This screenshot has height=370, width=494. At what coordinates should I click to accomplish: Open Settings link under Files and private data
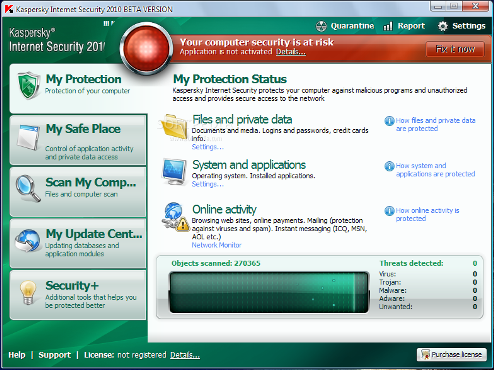coord(207,147)
